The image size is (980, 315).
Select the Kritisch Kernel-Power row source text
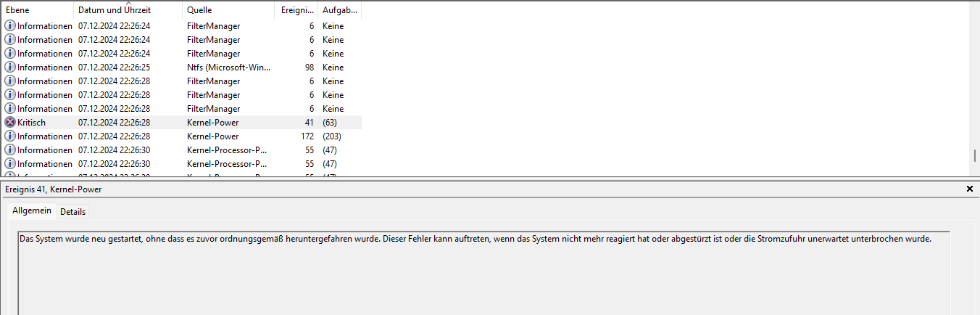click(x=212, y=123)
